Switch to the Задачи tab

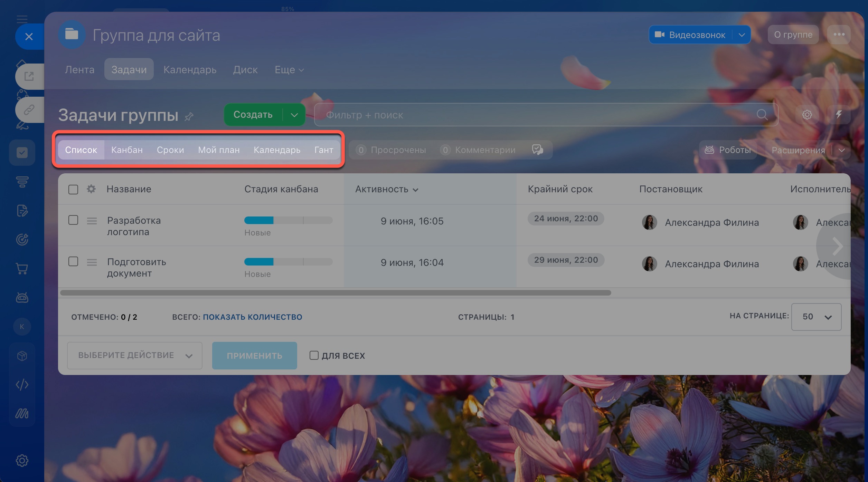129,69
